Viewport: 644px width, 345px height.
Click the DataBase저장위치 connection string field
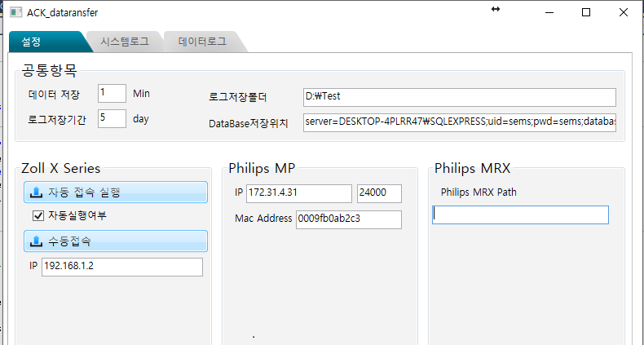click(460, 122)
